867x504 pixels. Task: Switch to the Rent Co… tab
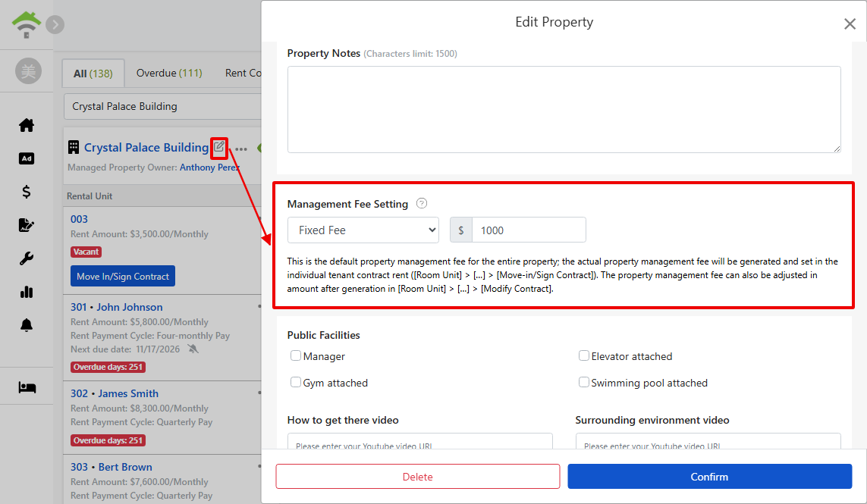coord(242,73)
